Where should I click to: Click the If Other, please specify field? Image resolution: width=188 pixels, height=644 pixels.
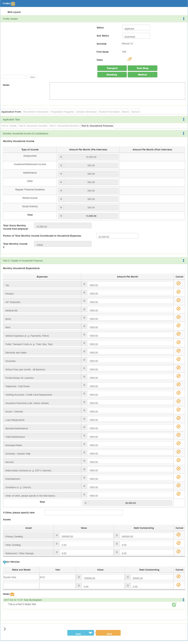pyautogui.click(x=83, y=512)
